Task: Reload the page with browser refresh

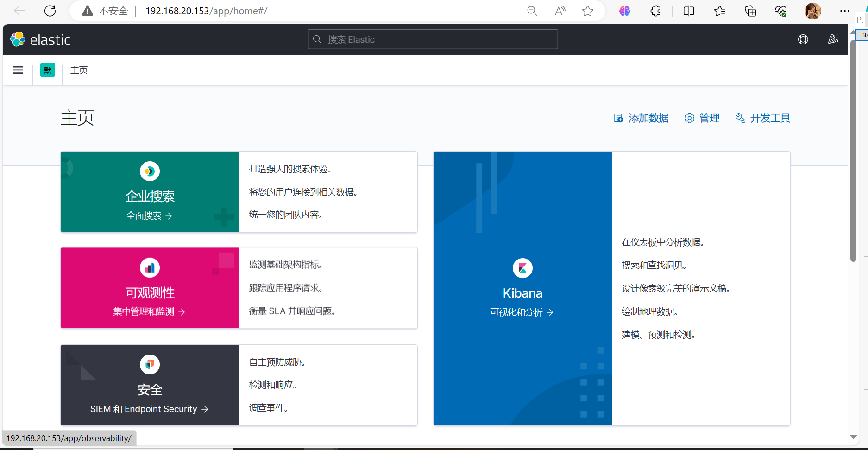Action: (x=50, y=11)
